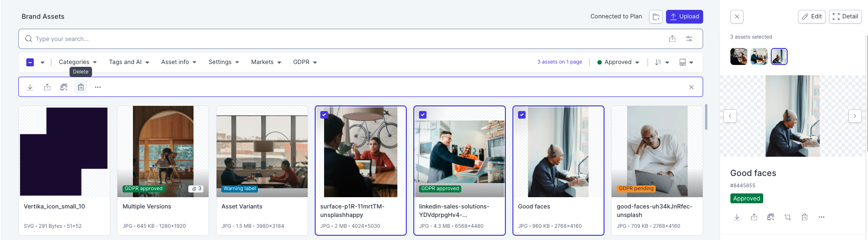Go to next asset preview
Image resolution: width=868 pixels, height=240 pixels.
(x=855, y=116)
